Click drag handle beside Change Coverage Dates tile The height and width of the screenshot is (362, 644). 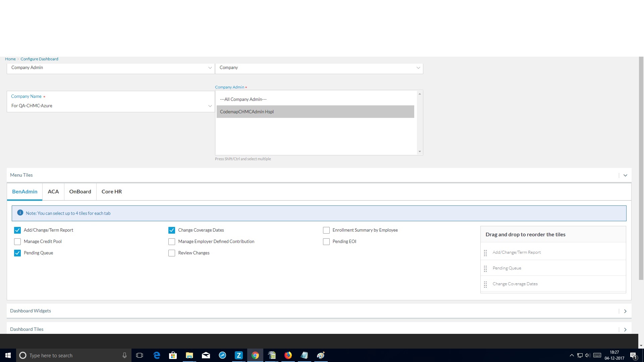tap(485, 285)
